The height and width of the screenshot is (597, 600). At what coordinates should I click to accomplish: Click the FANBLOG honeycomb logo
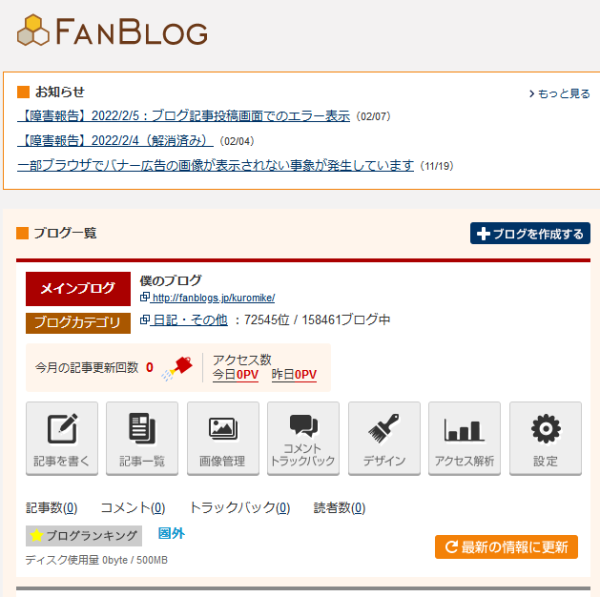[x=112, y=31]
